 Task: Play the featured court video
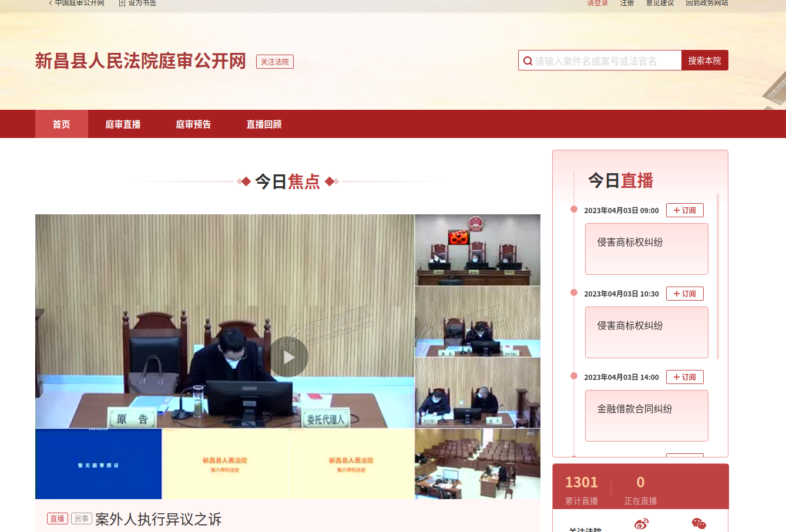[288, 356]
